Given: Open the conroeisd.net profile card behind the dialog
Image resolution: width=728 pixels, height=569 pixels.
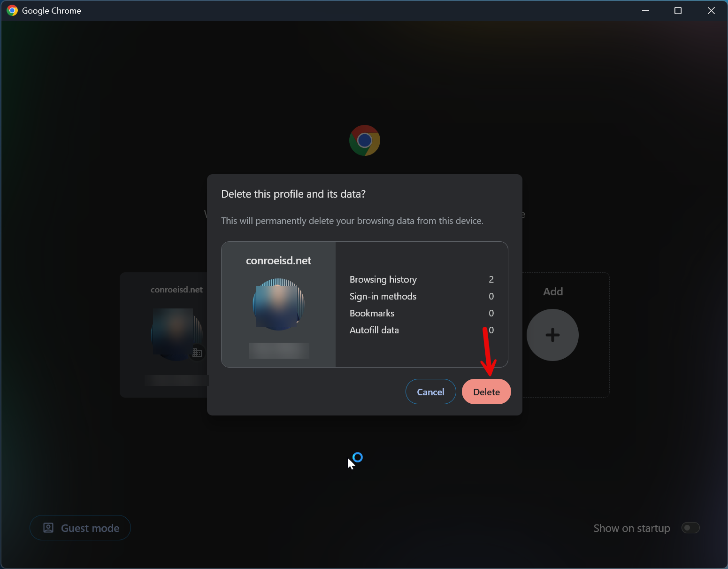Looking at the screenshot, I should (x=163, y=335).
